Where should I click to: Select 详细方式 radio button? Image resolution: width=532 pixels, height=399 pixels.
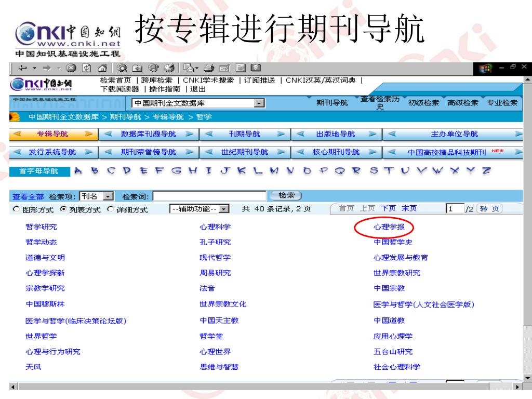110,209
